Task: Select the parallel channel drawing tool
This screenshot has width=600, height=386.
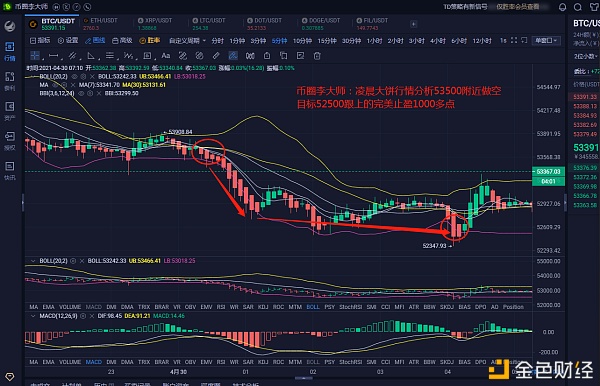Action: coord(72,56)
